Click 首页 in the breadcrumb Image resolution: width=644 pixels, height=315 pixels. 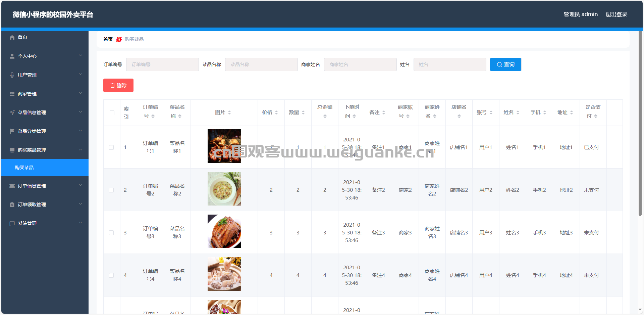108,39
